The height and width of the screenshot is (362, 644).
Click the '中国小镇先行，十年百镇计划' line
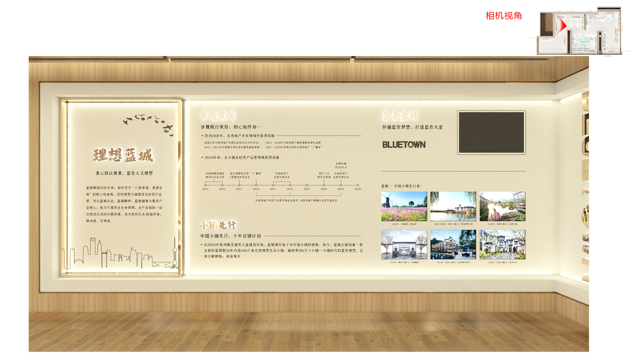(231, 236)
